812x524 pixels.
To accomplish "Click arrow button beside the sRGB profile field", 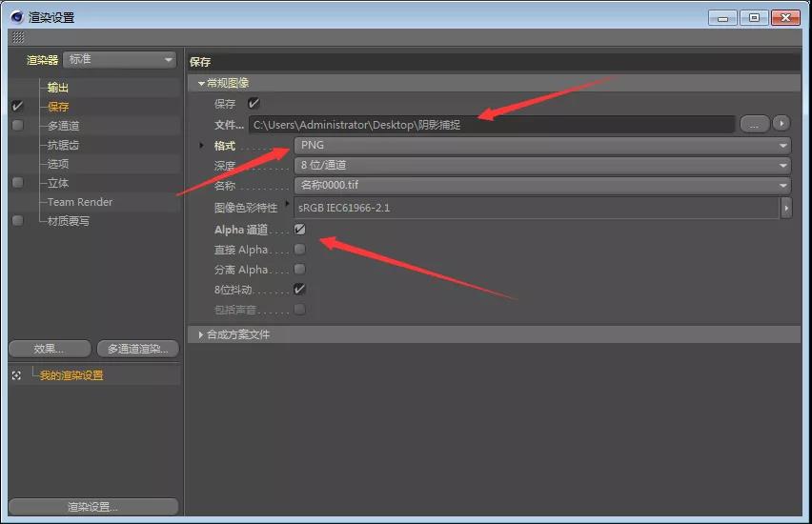I will (x=786, y=208).
